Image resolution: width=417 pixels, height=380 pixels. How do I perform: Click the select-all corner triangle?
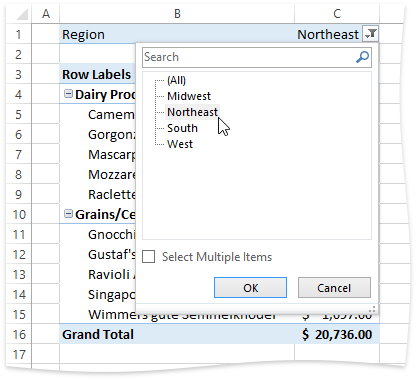(x=22, y=14)
